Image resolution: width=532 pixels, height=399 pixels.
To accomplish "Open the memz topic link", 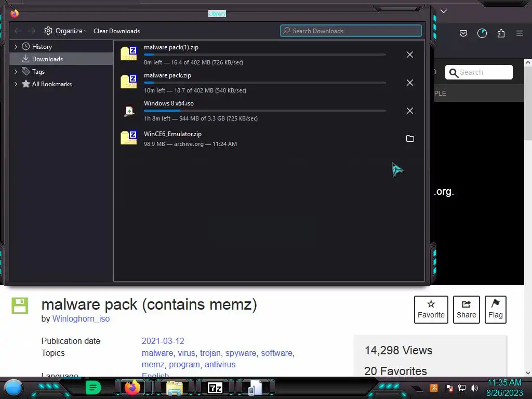I will point(153,364).
